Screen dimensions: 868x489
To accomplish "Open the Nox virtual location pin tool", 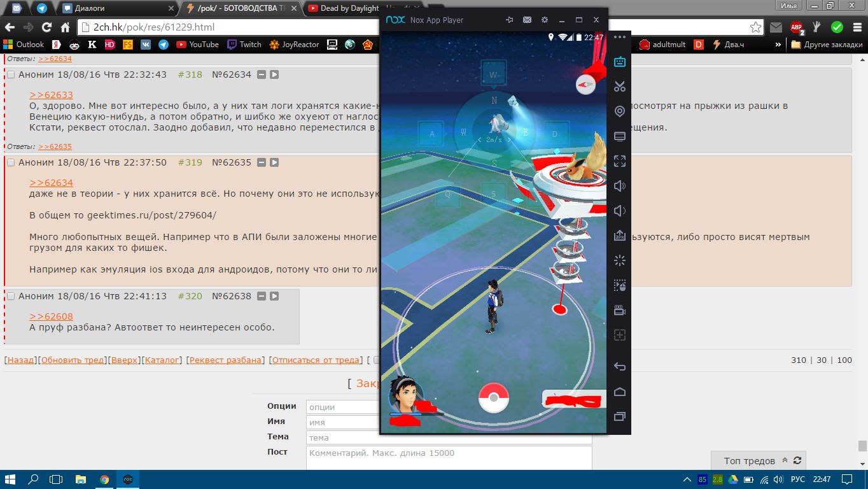I will pyautogui.click(x=620, y=111).
